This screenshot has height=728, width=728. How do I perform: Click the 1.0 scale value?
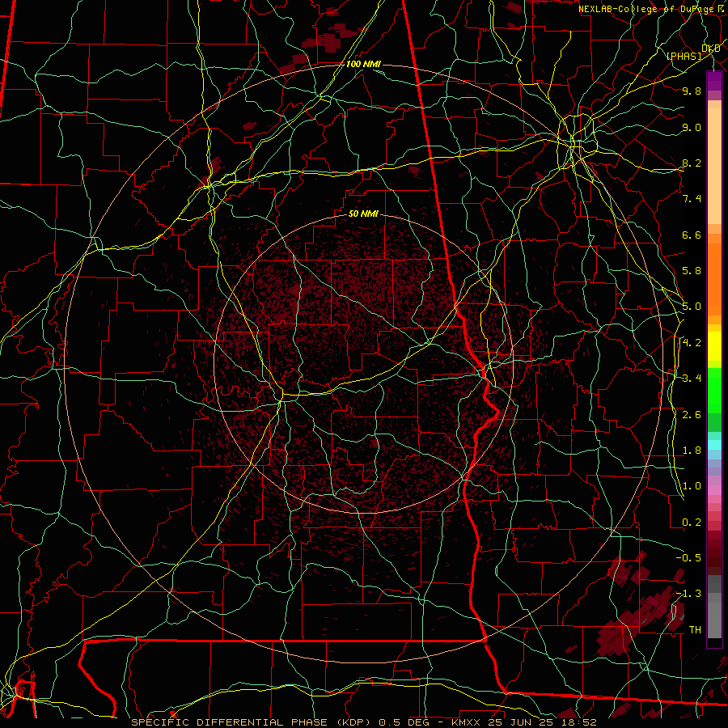692,486
